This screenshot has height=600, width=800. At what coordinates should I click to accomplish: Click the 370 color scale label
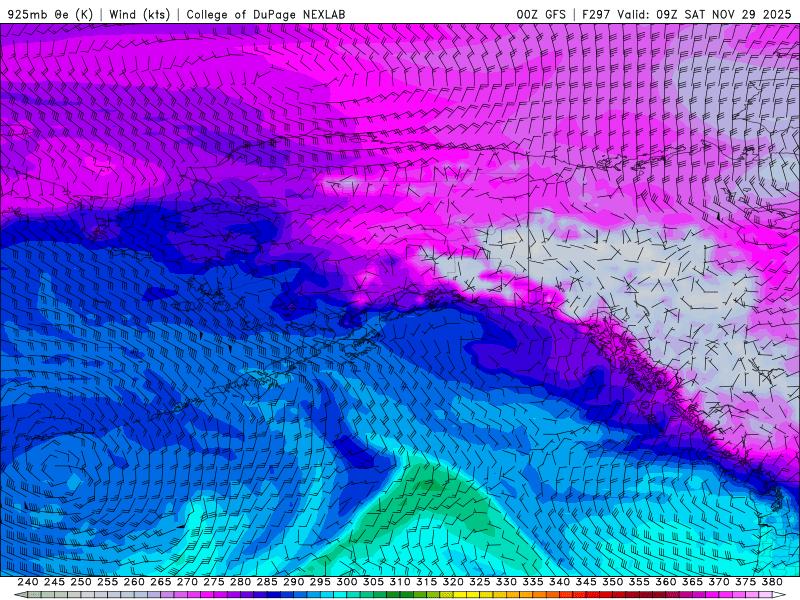718,582
